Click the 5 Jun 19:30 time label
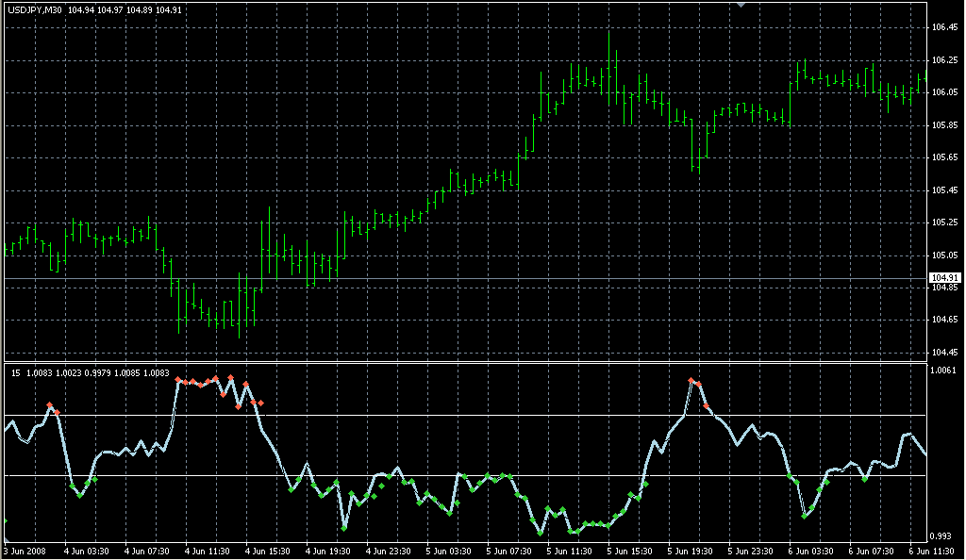This screenshot has width=966, height=560. point(691,552)
